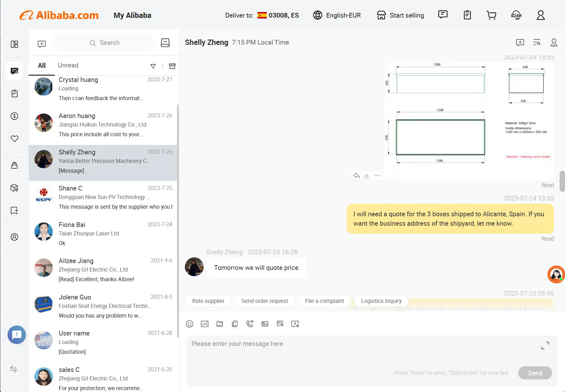The width and height of the screenshot is (565, 392).
Task: Open the orders clipboard icon in left sidebar
Action: [14, 93]
